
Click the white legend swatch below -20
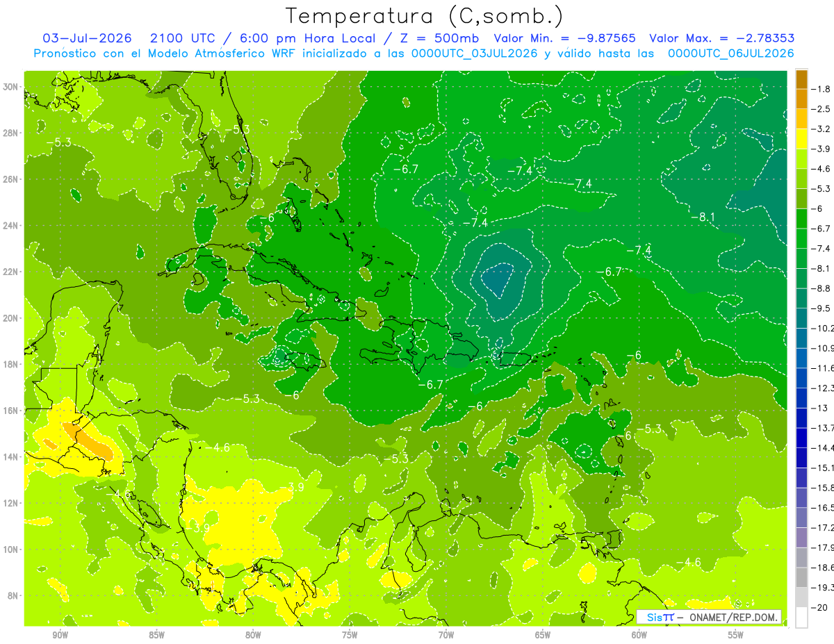[x=801, y=618]
